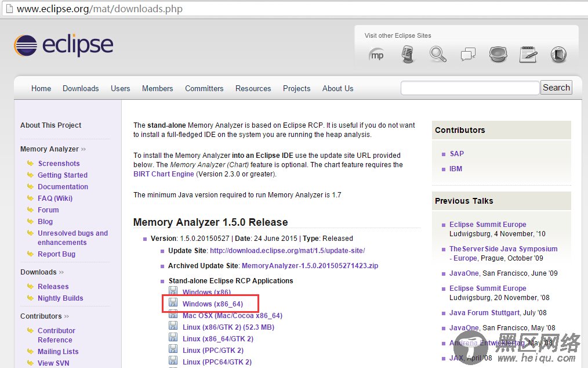Image resolution: width=588 pixels, height=368 pixels.
Task: Open the chat bubbles forum site icon
Action: (468, 55)
